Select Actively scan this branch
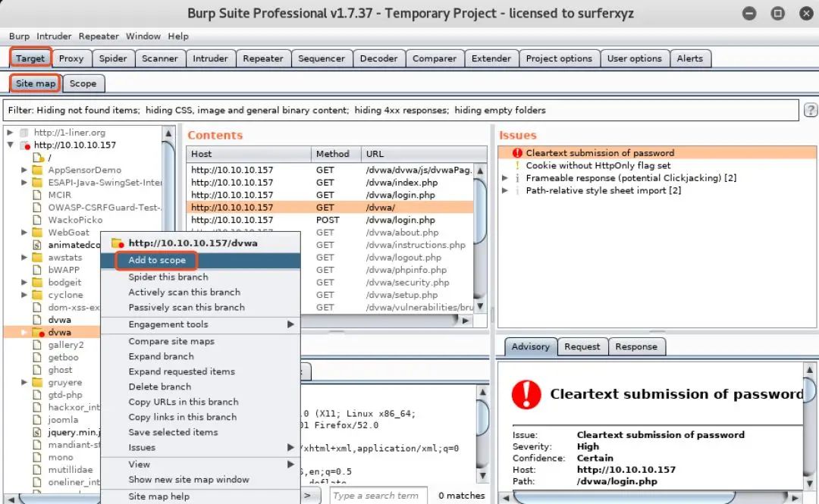The width and height of the screenshot is (819, 504). [200, 292]
